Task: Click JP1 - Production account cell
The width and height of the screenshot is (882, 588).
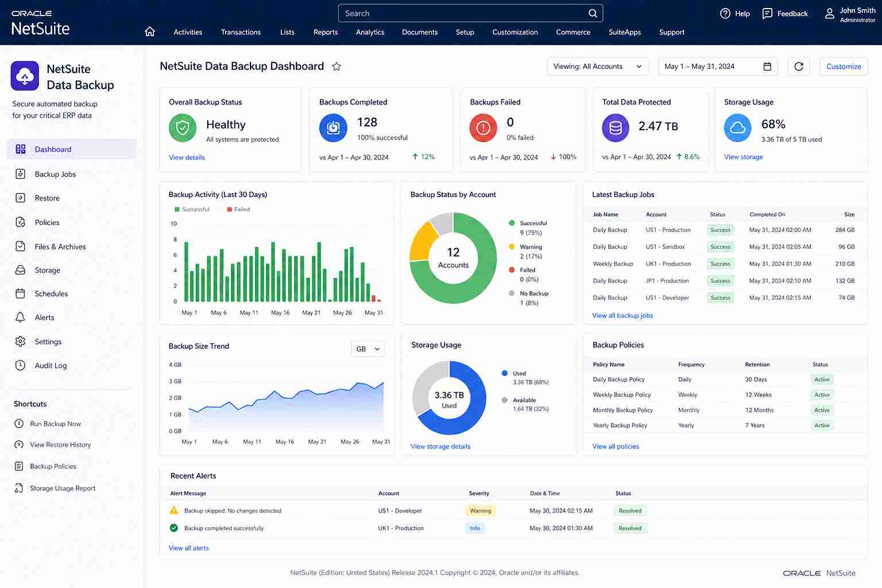Action: 667,281
